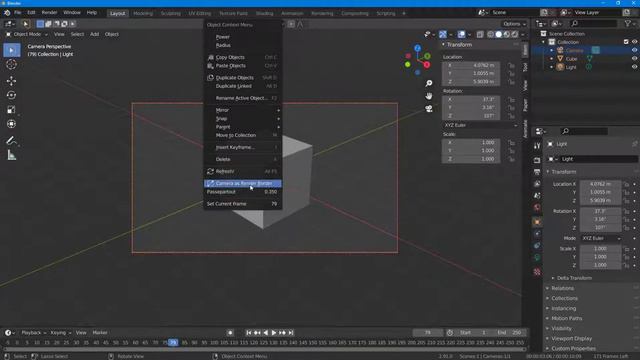
Task: Select the Move tool
Action: (11, 81)
